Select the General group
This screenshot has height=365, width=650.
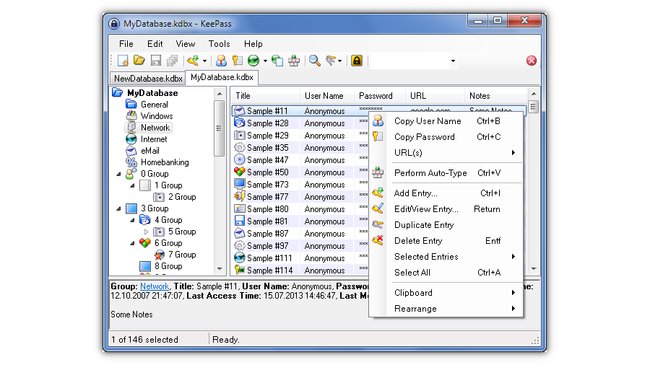(154, 105)
